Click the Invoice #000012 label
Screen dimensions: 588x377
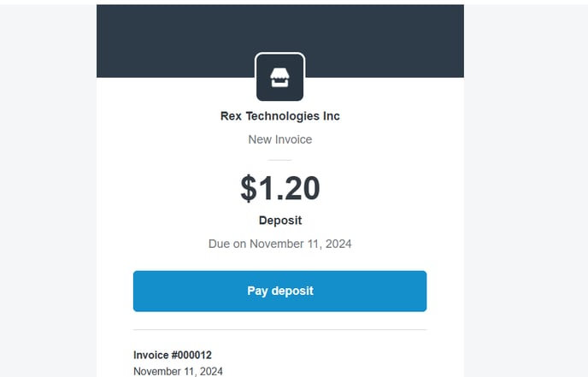pos(173,355)
